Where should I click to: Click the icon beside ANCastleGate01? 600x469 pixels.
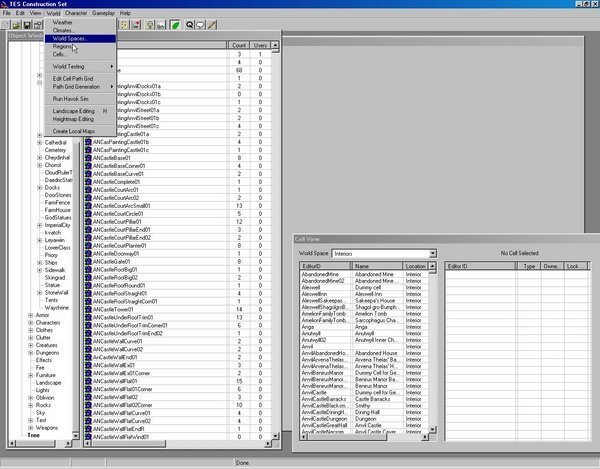(88, 261)
